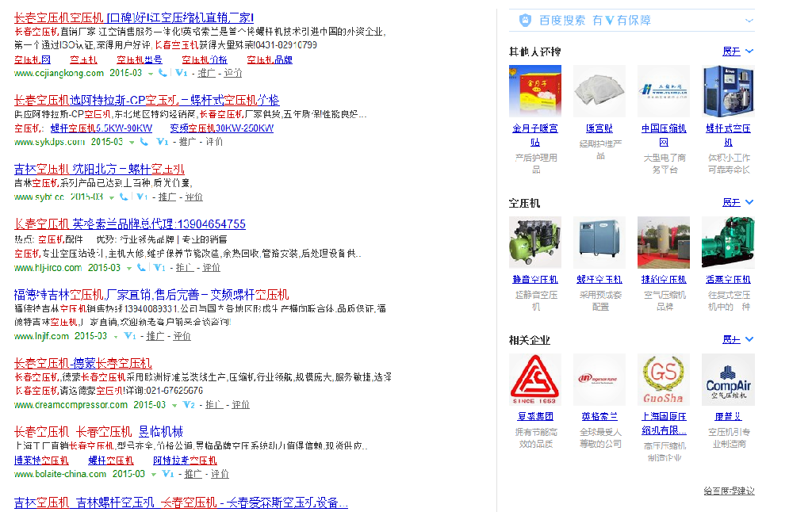
Task: Click 推广 link beside www.sybf.cc
Action: [167, 197]
